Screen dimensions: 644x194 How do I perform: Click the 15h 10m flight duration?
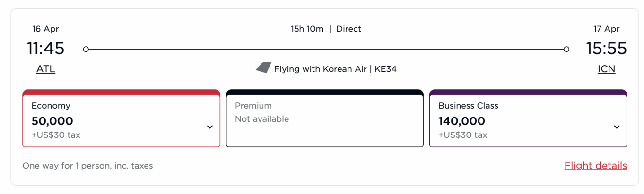307,29
